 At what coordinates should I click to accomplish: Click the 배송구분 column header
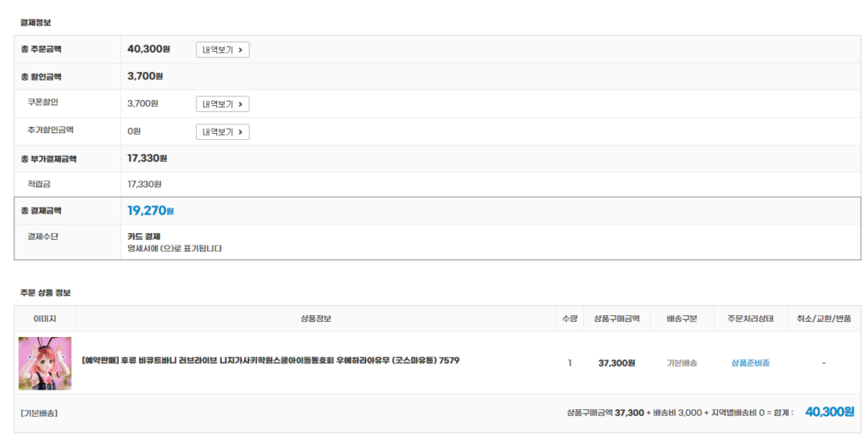coord(682,318)
